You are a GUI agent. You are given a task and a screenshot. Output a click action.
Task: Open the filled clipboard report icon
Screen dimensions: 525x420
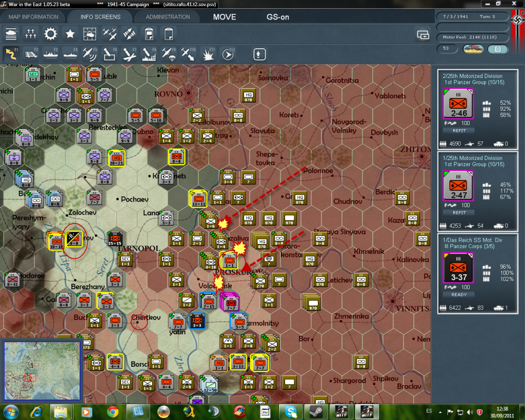pyautogui.click(x=149, y=34)
